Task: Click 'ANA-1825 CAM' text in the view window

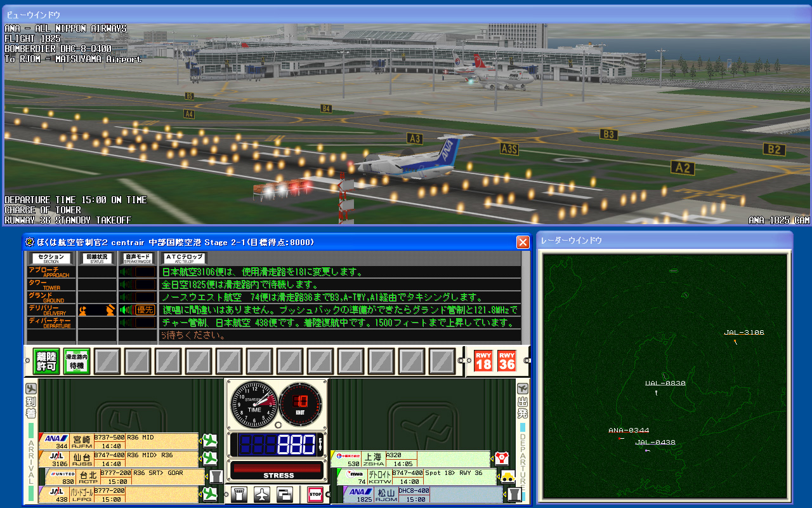Action: (x=779, y=220)
